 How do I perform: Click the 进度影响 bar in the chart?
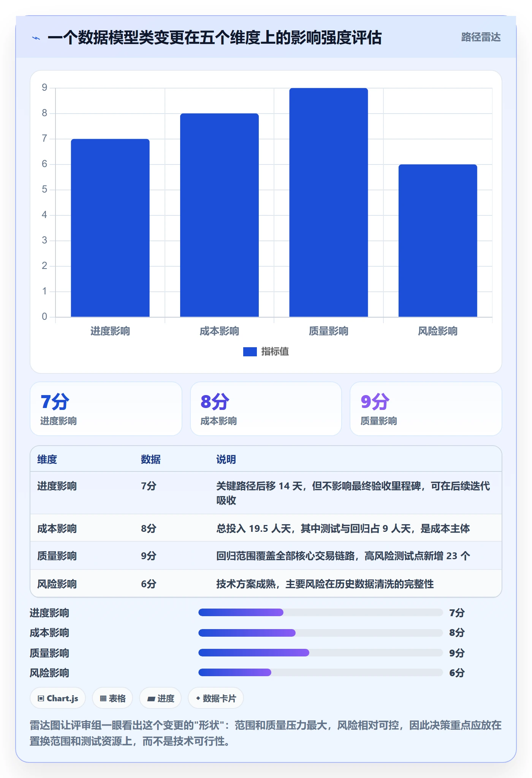point(110,228)
